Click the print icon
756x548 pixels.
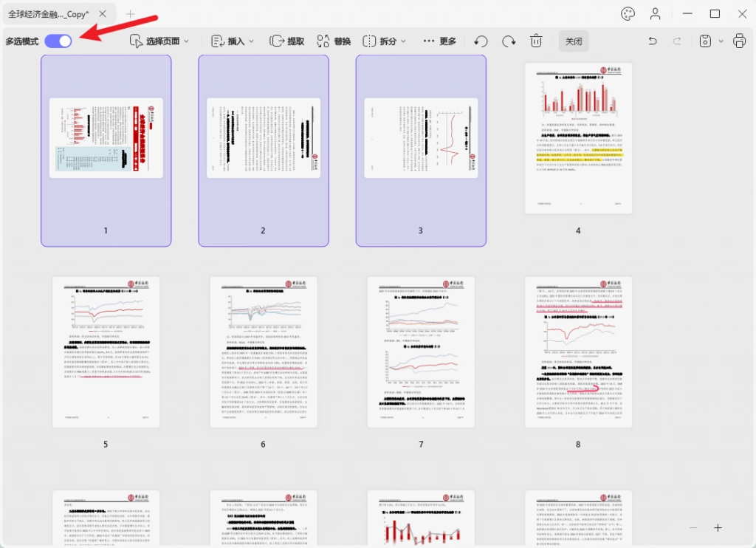[740, 41]
